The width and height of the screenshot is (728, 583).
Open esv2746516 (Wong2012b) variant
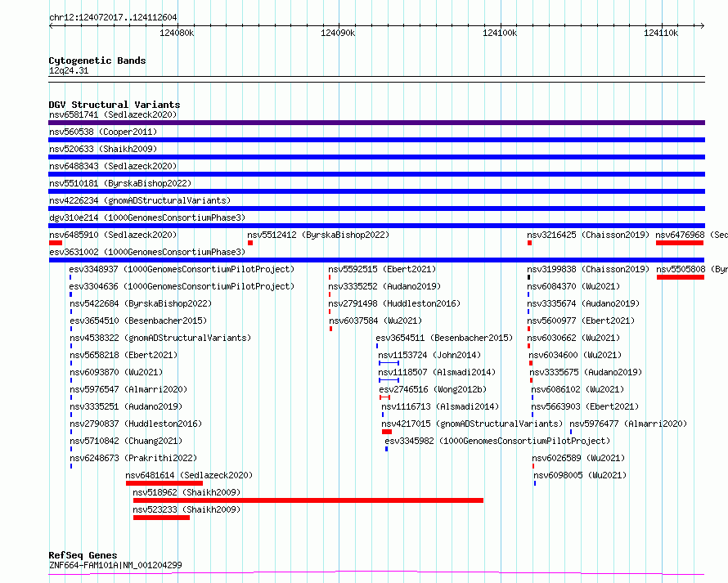433,389
